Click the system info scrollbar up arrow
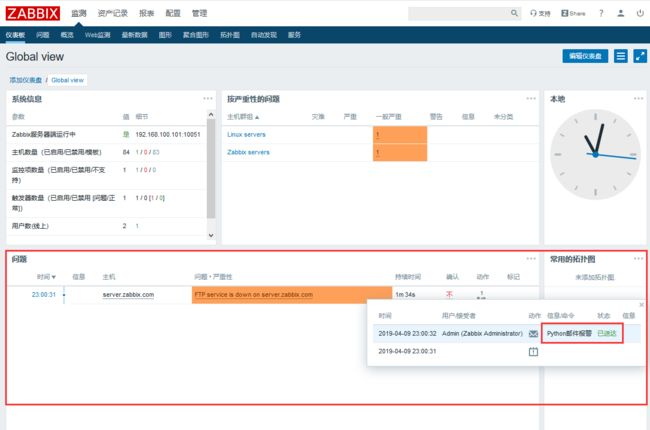This screenshot has width=650, height=430. pos(211,114)
